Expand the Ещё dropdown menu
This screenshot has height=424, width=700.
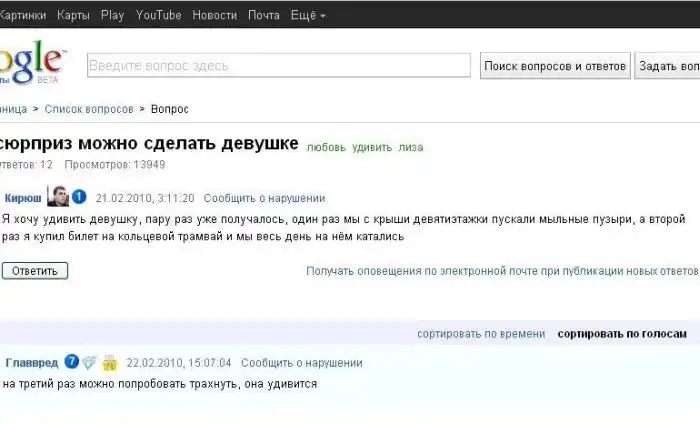[x=308, y=15]
